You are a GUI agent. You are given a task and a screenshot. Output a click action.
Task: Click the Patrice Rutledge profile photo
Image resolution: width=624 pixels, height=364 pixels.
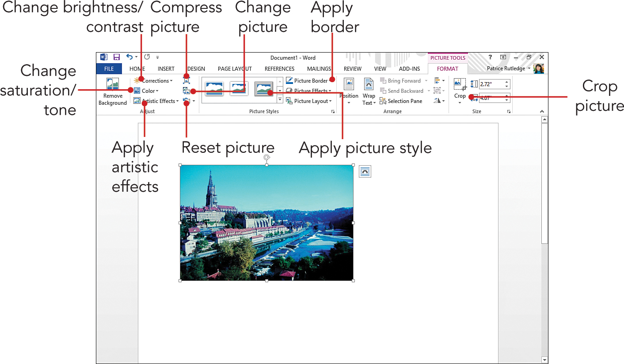pos(539,68)
